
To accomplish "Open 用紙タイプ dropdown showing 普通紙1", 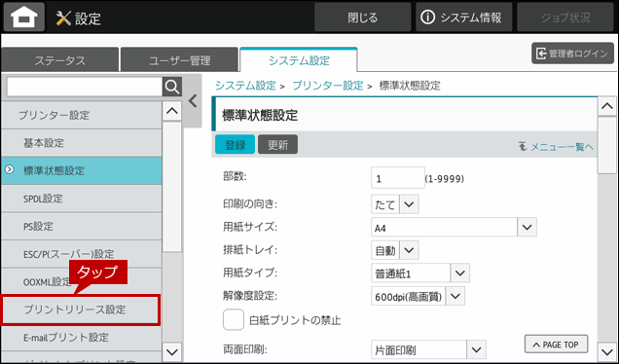I will click(x=420, y=273).
